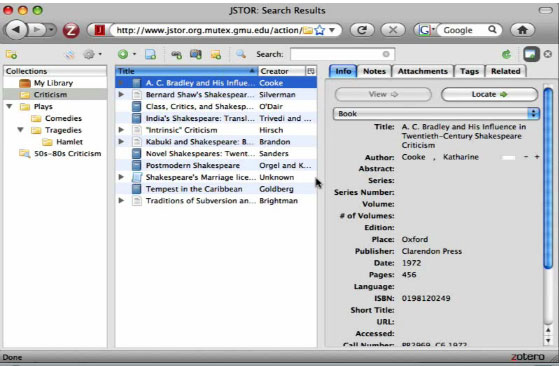Screen dimensions: 559x366
Task: Open the address bar dropdown arrow
Action: click(332, 30)
